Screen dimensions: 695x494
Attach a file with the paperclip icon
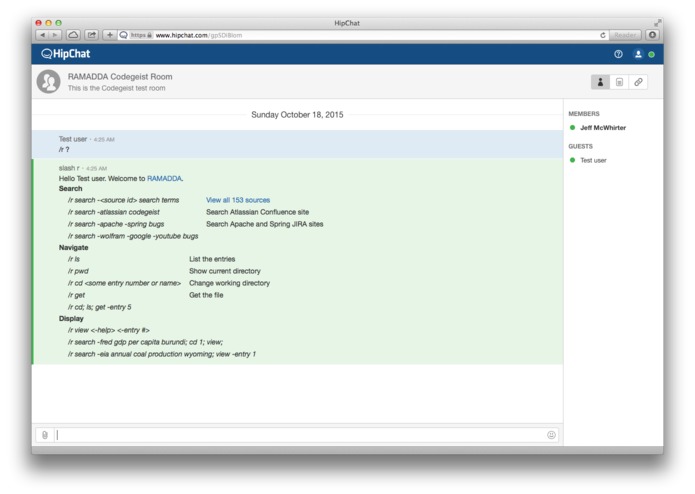point(45,435)
